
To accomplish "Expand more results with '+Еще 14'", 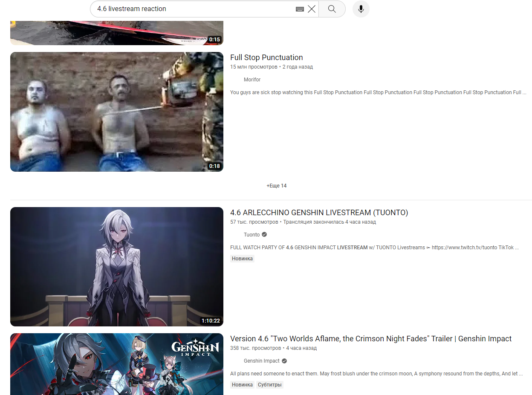I will pyautogui.click(x=277, y=186).
